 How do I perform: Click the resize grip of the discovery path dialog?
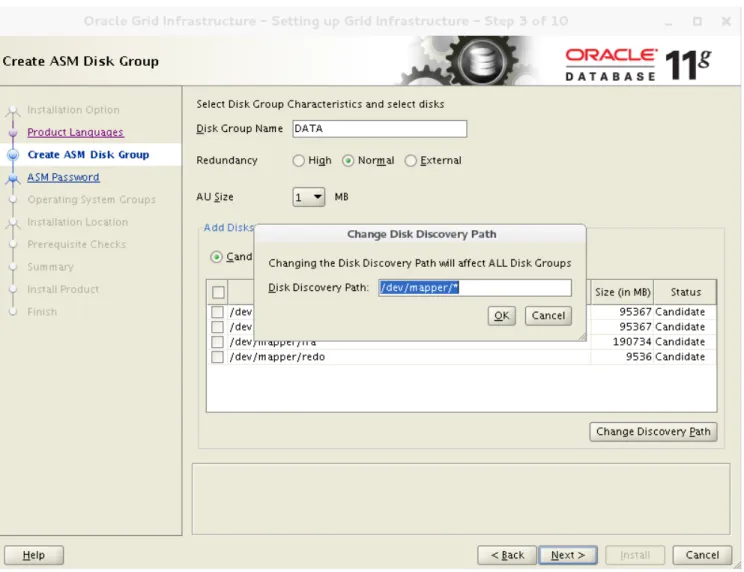tap(582, 336)
